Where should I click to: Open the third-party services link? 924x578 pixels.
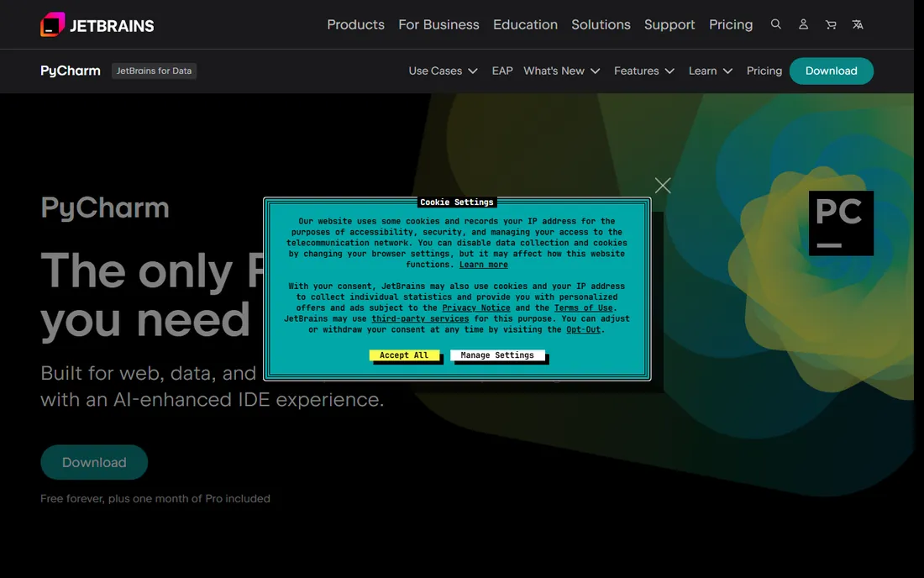click(x=420, y=318)
